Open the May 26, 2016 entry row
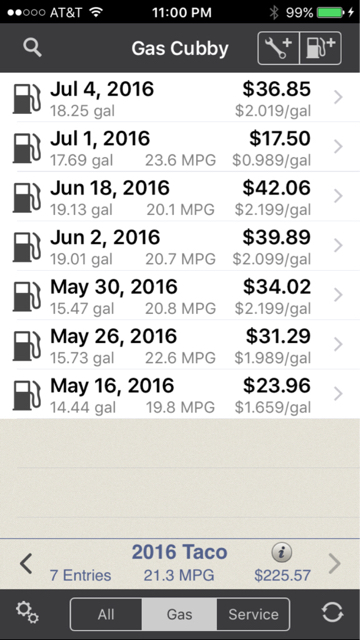 tap(180, 344)
